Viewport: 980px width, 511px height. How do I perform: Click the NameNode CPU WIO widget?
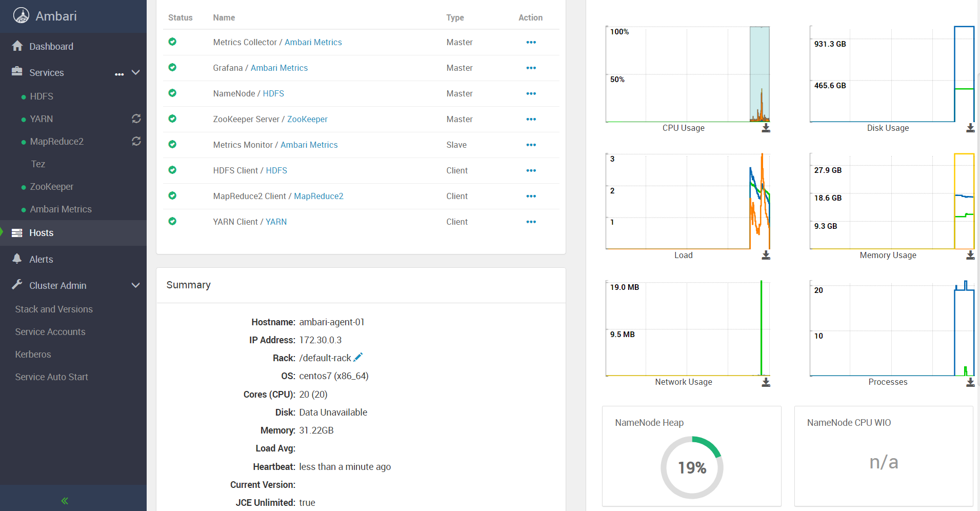click(x=884, y=456)
